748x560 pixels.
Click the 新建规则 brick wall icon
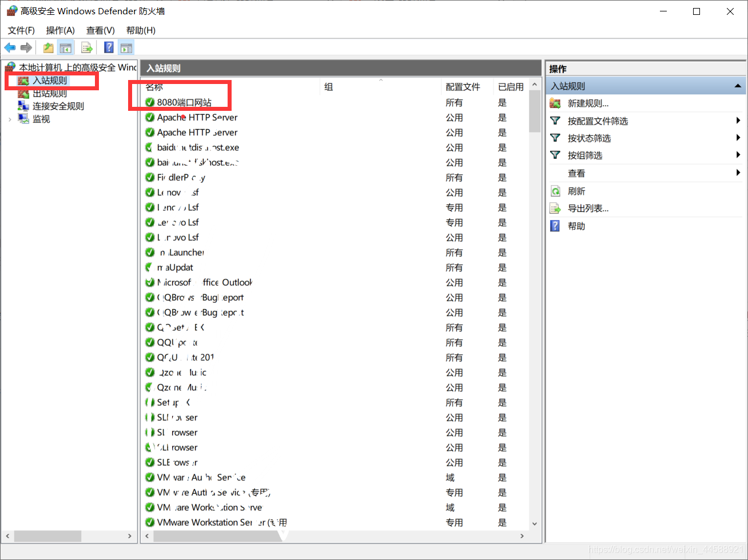coord(555,103)
